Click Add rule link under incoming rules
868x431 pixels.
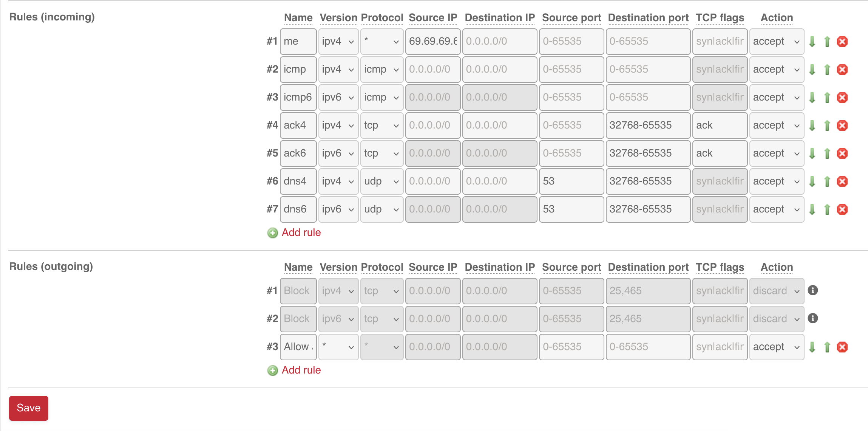(301, 233)
